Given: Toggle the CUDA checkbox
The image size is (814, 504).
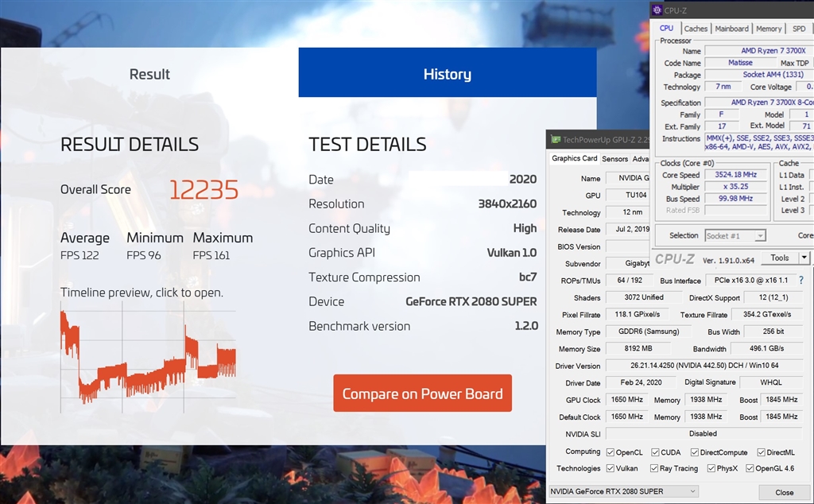Looking at the screenshot, I should [655, 452].
